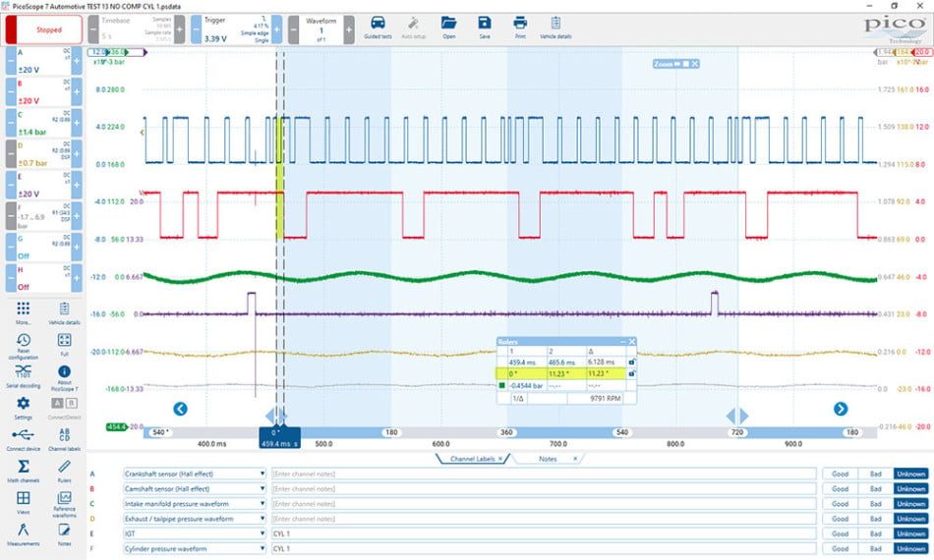Screen dimensions: 934x560
Task: Open Reference waveforms icon
Action: click(64, 503)
